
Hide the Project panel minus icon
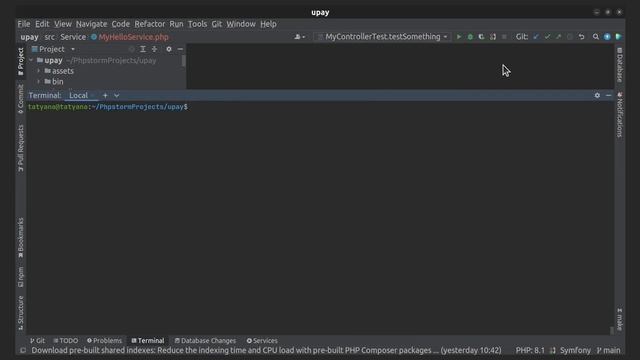[180, 49]
